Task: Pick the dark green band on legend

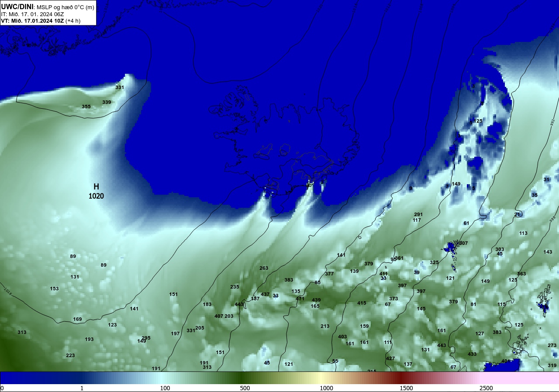Action: [240, 378]
